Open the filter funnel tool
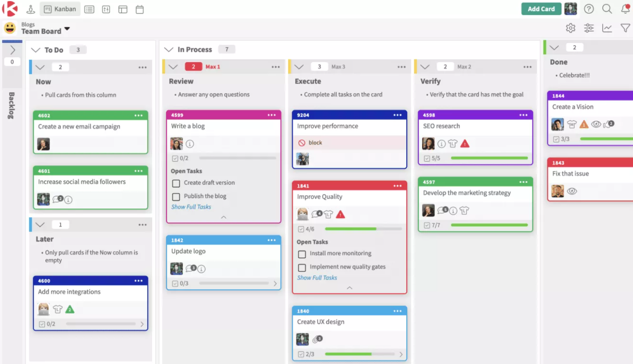 pyautogui.click(x=625, y=28)
